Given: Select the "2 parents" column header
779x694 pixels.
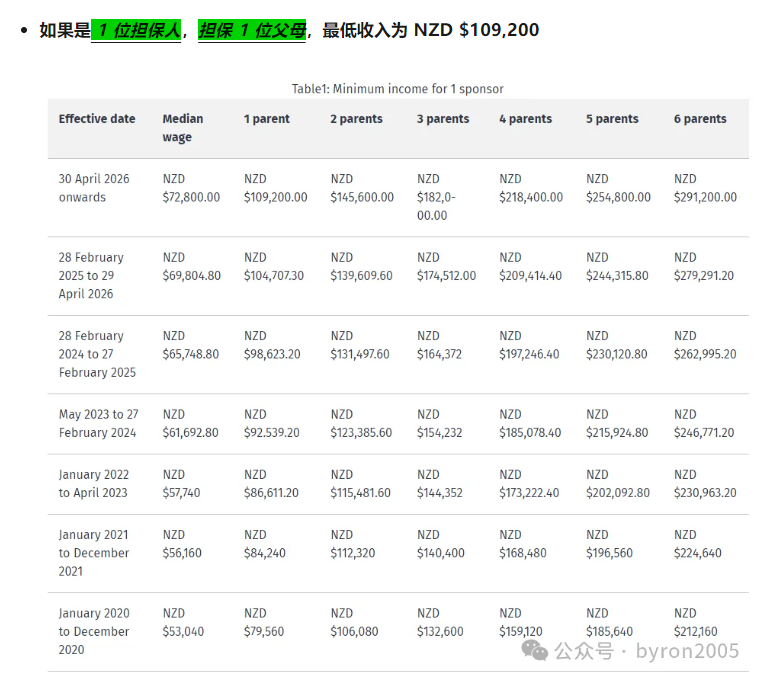Looking at the screenshot, I should tap(356, 119).
